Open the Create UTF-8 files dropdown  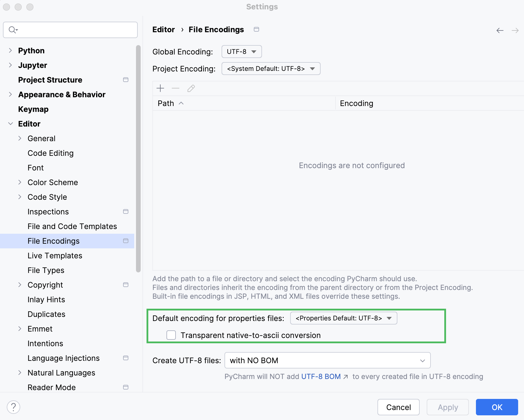(327, 360)
